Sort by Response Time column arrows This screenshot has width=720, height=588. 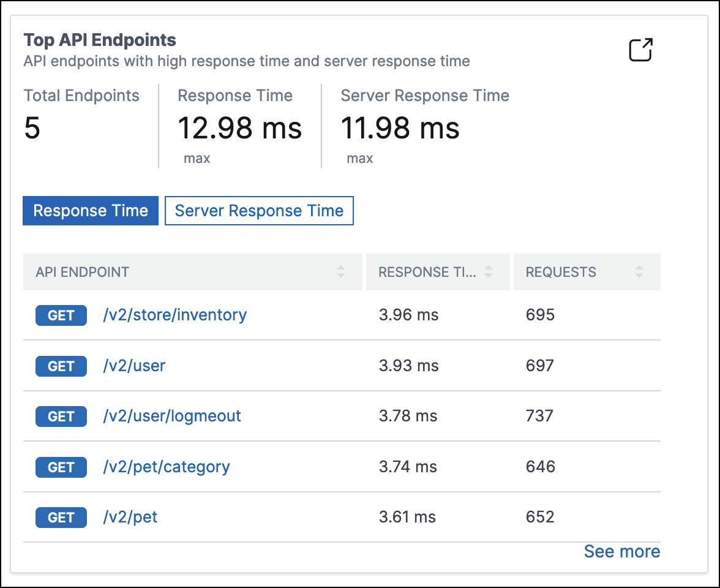[x=489, y=271]
